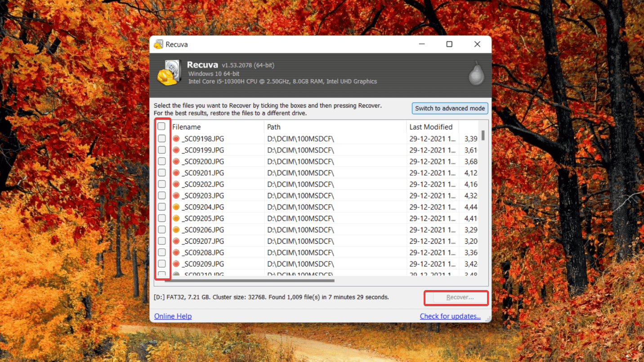The width and height of the screenshot is (644, 362).
Task: Click the orange status dot of _SC09204.JPG
Action: click(176, 207)
